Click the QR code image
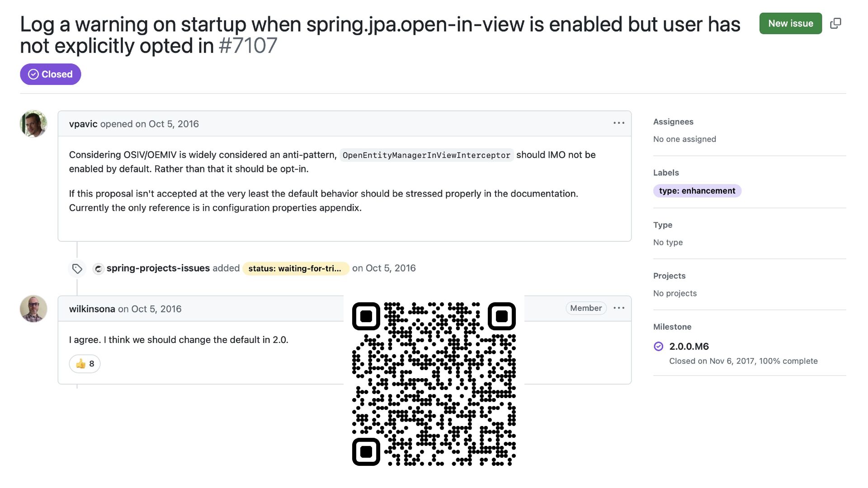 click(x=434, y=384)
